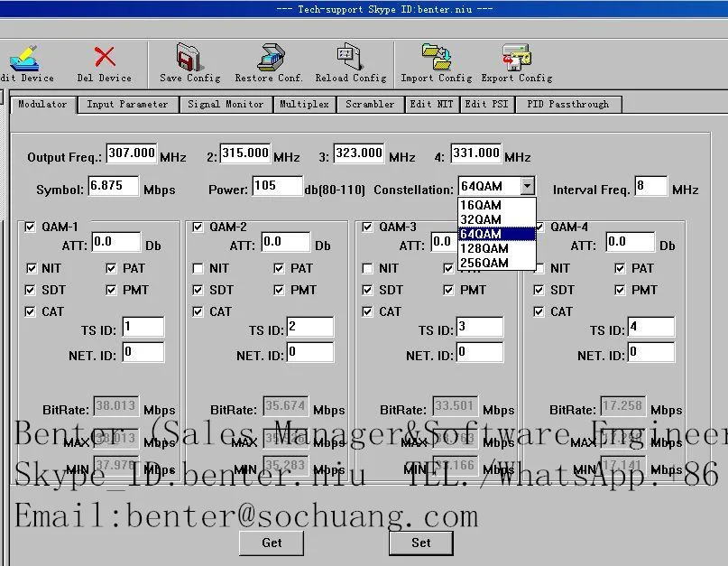The width and height of the screenshot is (728, 566).
Task: Toggle PMT checkbox in QAM-4 group
Action: click(620, 290)
